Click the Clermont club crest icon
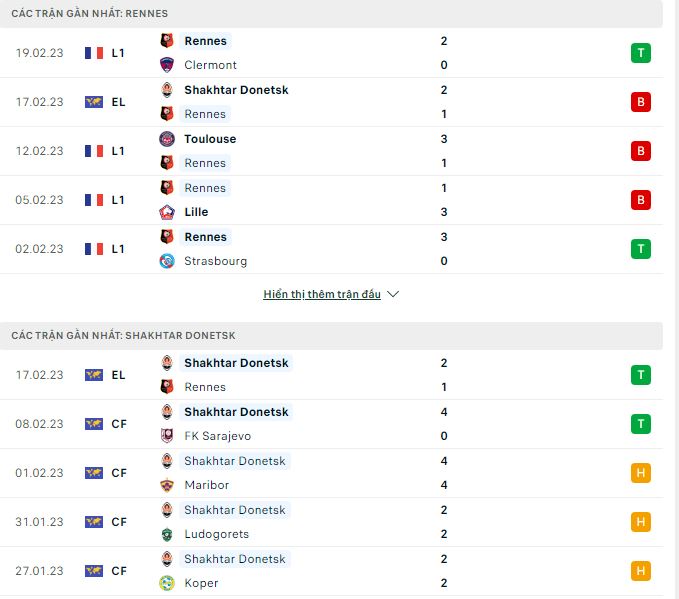679x599 pixels. (x=167, y=65)
